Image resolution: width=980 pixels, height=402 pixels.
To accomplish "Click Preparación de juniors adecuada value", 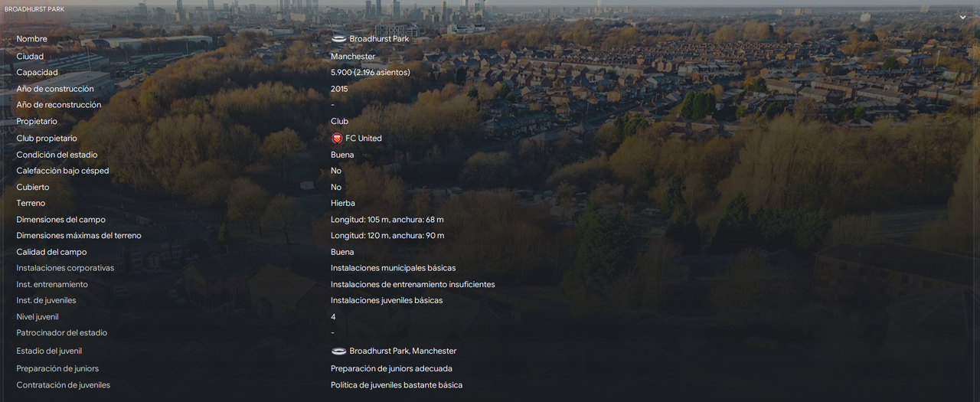I will [x=391, y=368].
